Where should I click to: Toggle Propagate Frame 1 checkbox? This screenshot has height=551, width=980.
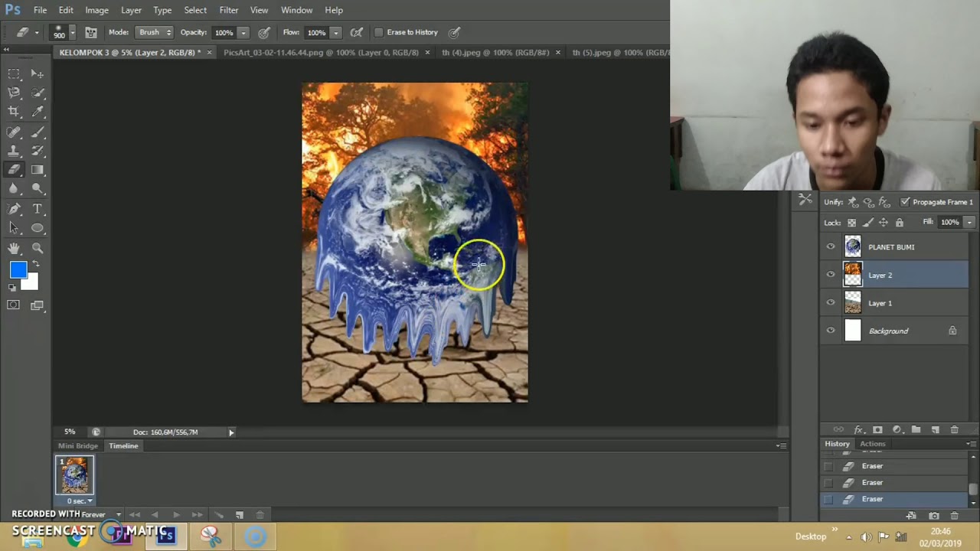[x=905, y=202]
